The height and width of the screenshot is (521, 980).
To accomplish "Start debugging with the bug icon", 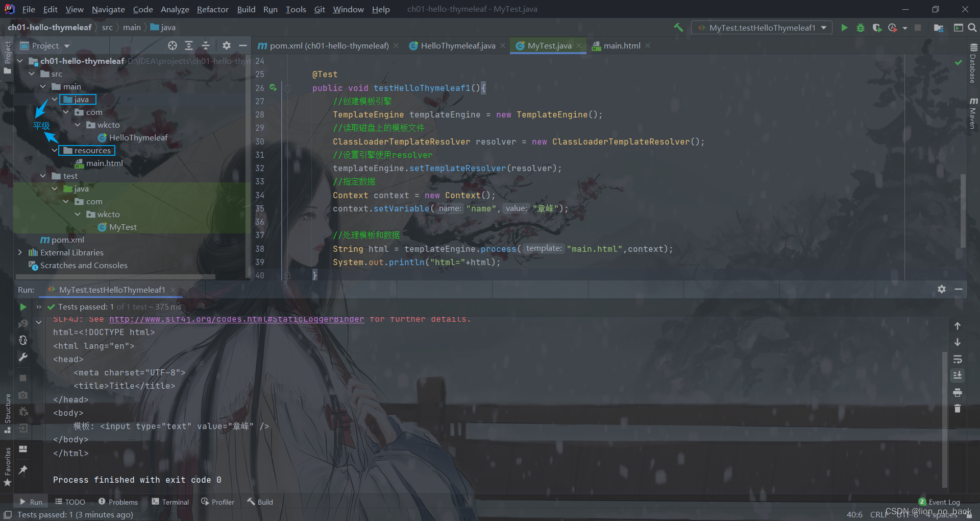I will click(x=861, y=28).
